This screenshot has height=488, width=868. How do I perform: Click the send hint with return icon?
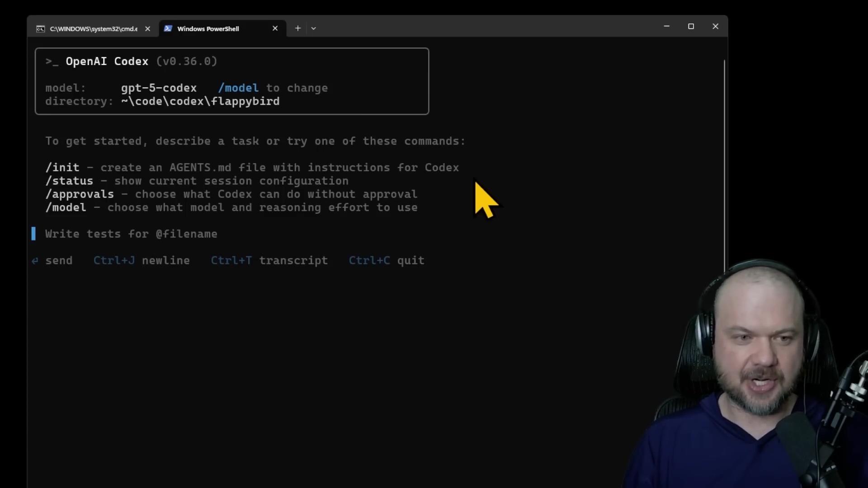pyautogui.click(x=52, y=261)
